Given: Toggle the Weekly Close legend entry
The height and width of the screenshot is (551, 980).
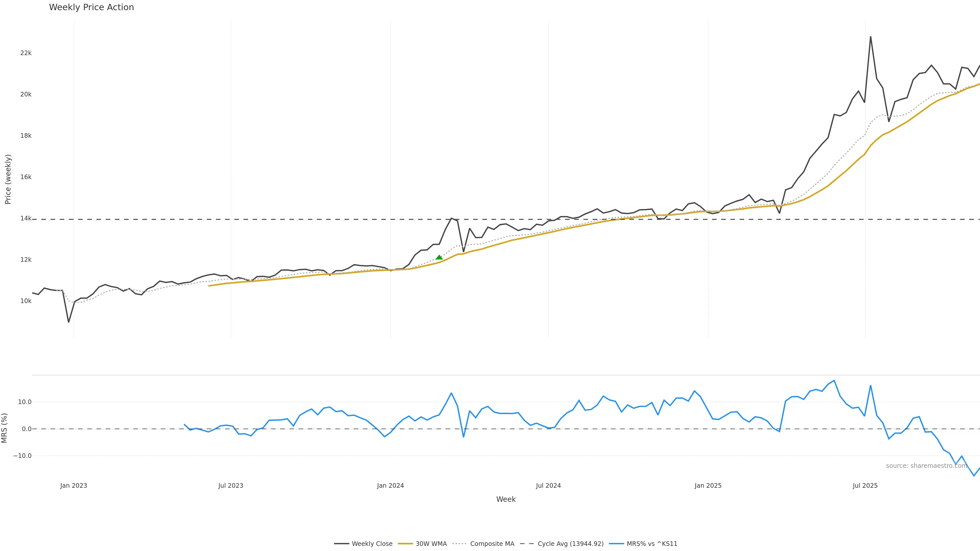Looking at the screenshot, I should point(372,544).
